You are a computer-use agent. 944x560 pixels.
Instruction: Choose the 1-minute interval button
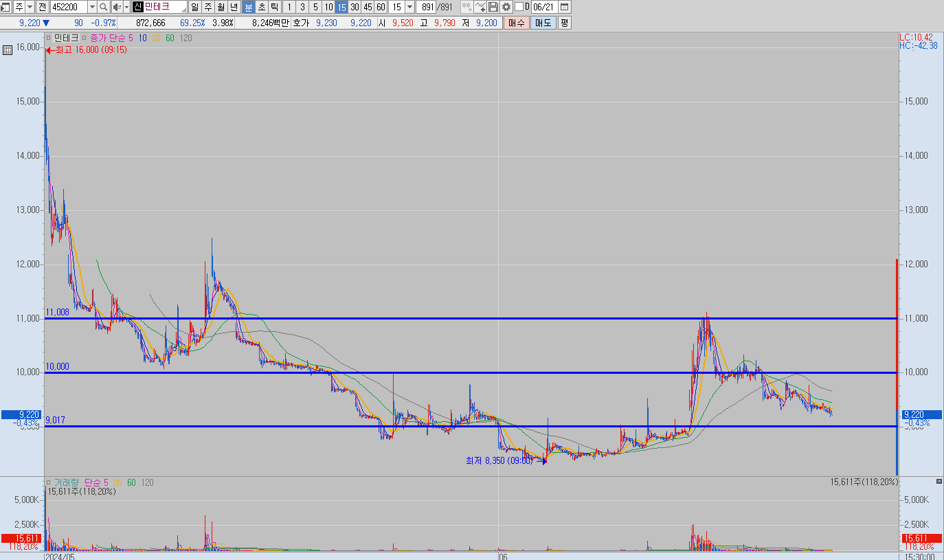[x=289, y=7]
